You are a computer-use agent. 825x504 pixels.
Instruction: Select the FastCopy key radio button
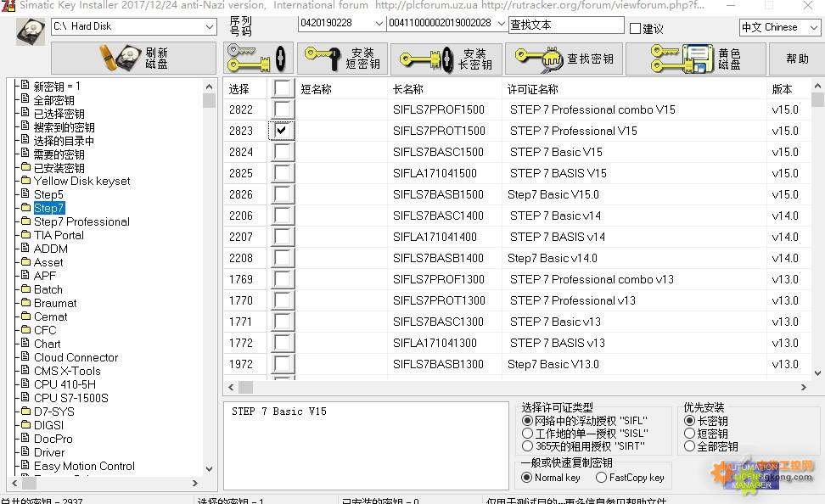point(601,477)
